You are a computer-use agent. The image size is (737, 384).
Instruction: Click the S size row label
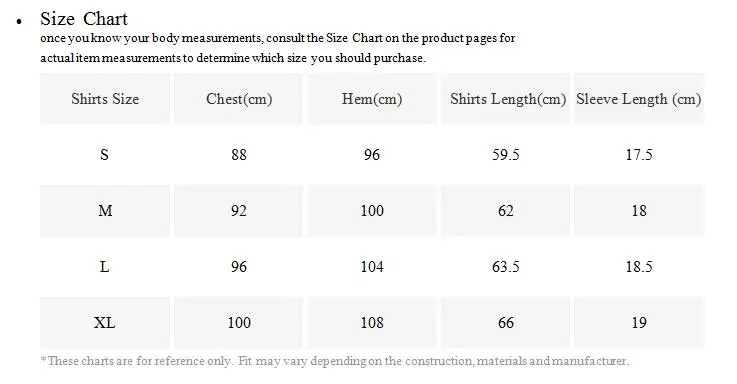104,155
